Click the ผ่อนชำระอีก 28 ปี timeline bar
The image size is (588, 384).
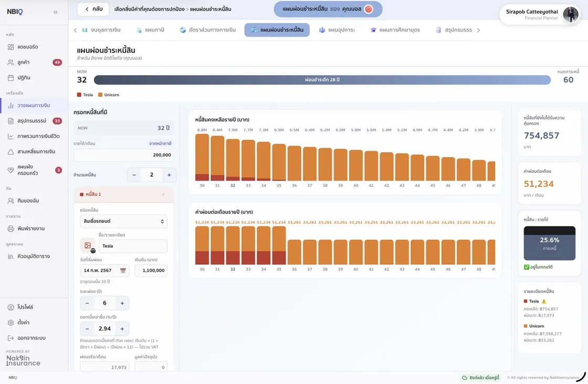(322, 79)
